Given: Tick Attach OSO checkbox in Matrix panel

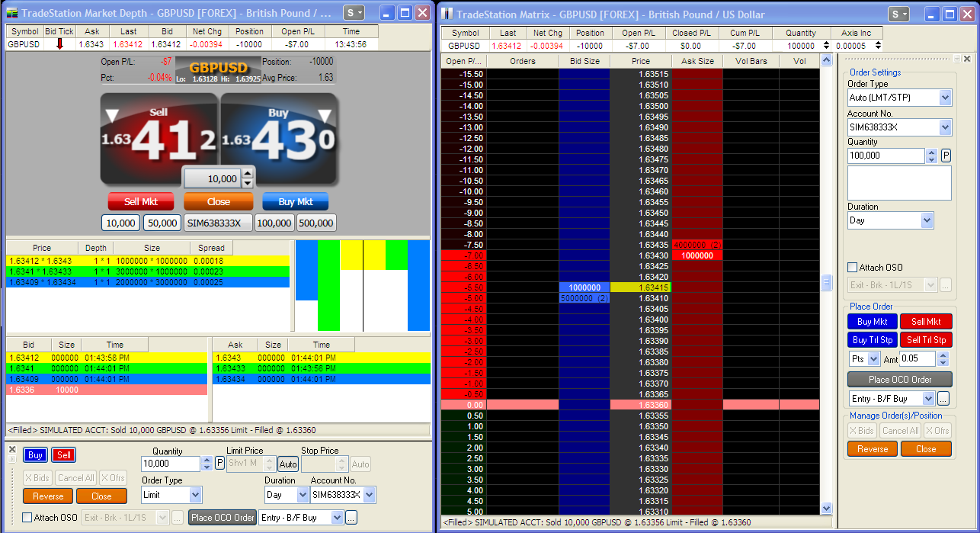Looking at the screenshot, I should click(853, 268).
